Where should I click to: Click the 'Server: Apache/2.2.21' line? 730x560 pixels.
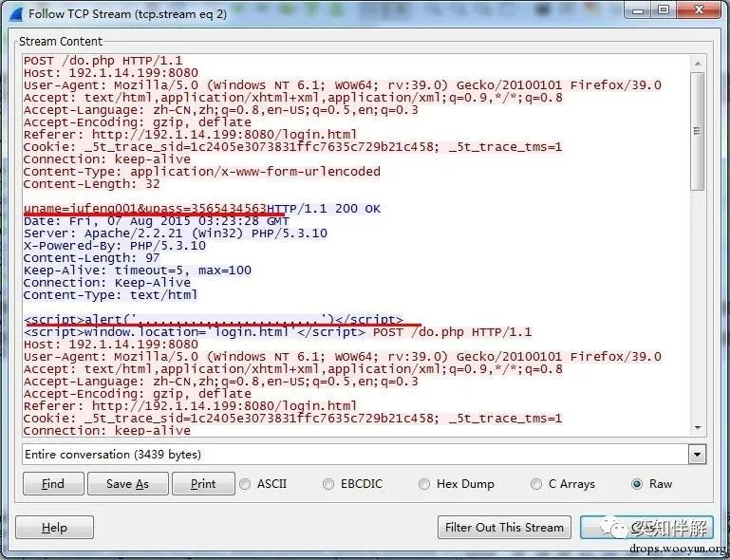176,233
